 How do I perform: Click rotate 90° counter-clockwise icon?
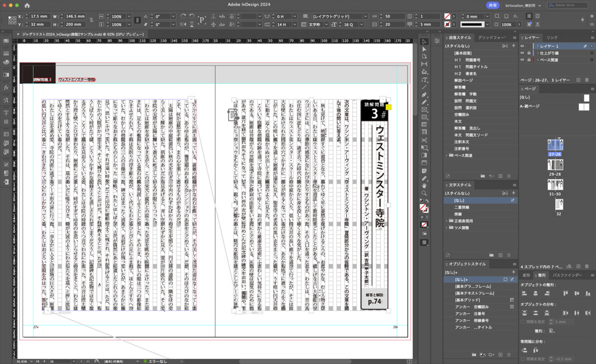pyautogui.click(x=191, y=16)
